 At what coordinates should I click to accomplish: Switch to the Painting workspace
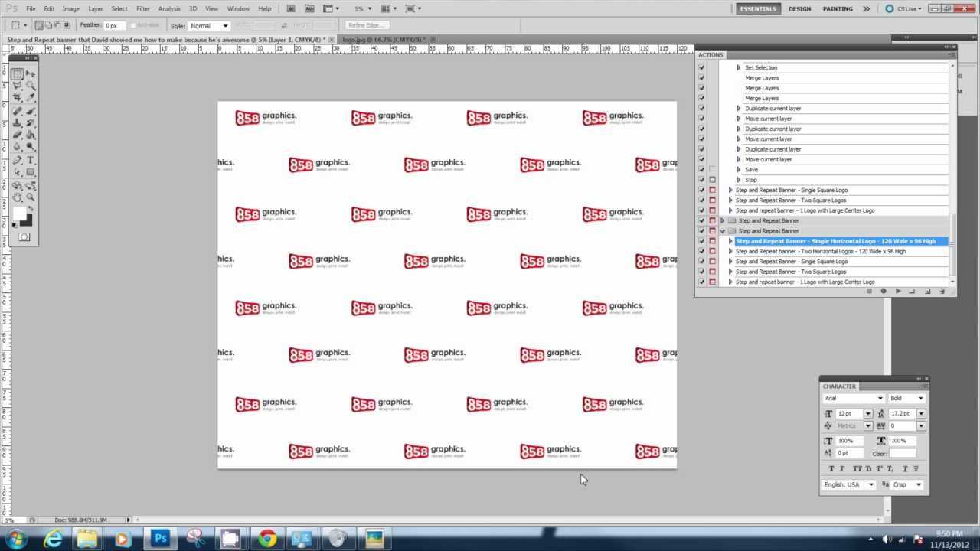point(838,8)
